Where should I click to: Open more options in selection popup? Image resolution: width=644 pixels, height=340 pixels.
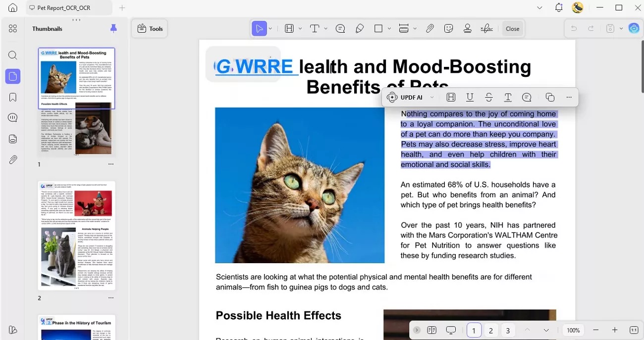569,97
